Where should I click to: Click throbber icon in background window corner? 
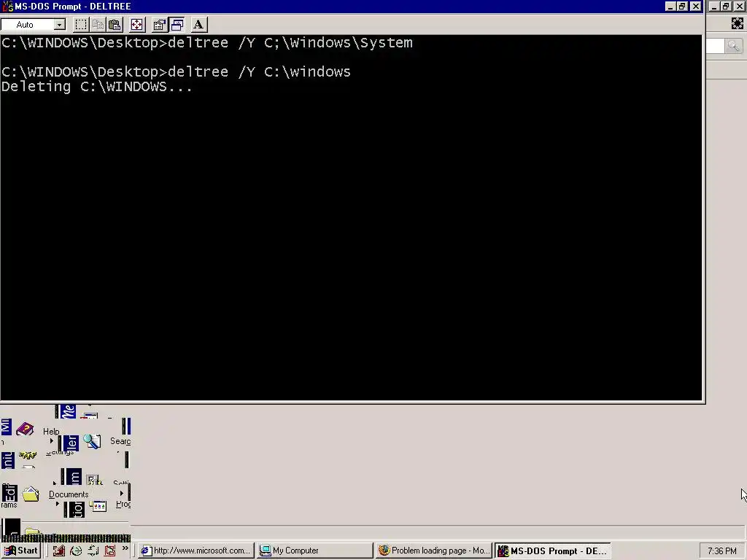(x=737, y=23)
